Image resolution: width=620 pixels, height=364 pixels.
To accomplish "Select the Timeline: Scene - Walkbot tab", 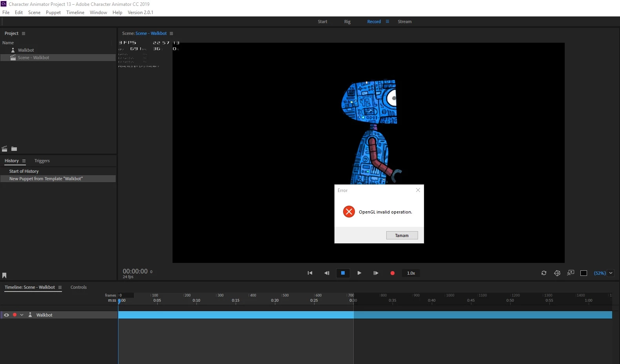I will pos(30,287).
